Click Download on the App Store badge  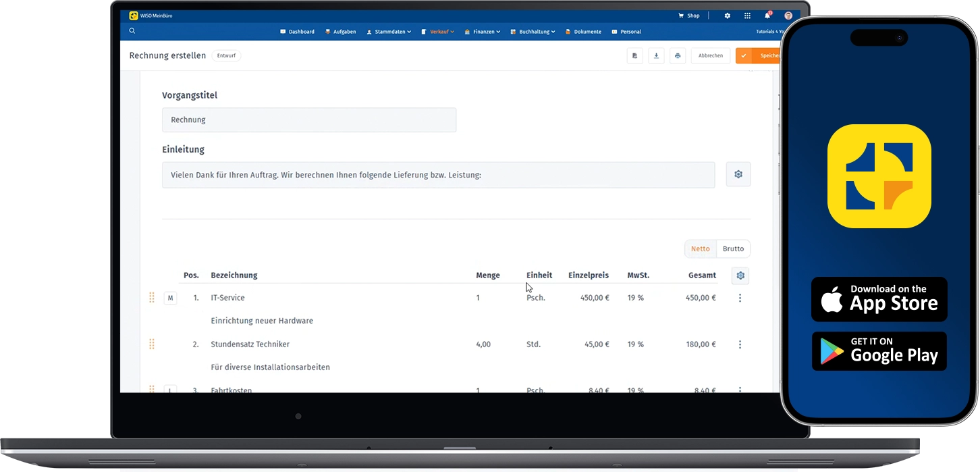point(879,299)
